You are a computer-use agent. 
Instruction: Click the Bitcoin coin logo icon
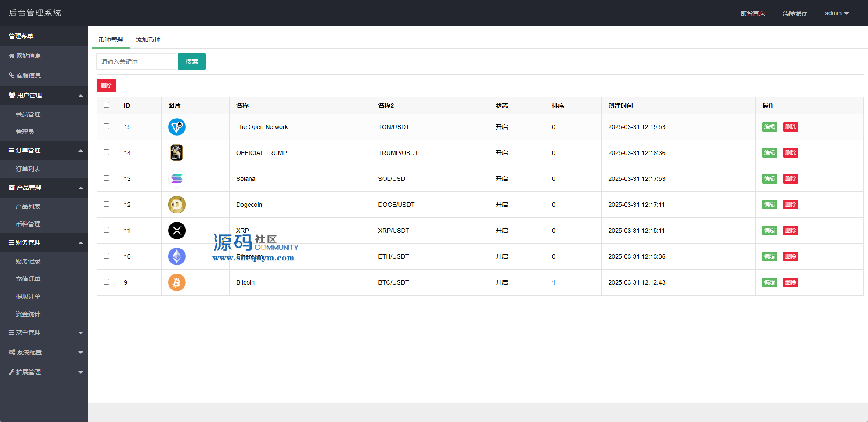(x=176, y=282)
